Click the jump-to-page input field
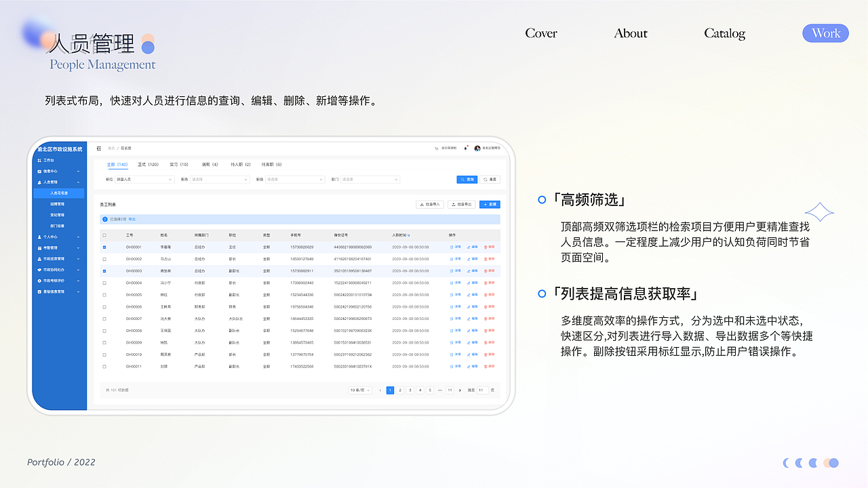868x488 pixels. click(482, 390)
